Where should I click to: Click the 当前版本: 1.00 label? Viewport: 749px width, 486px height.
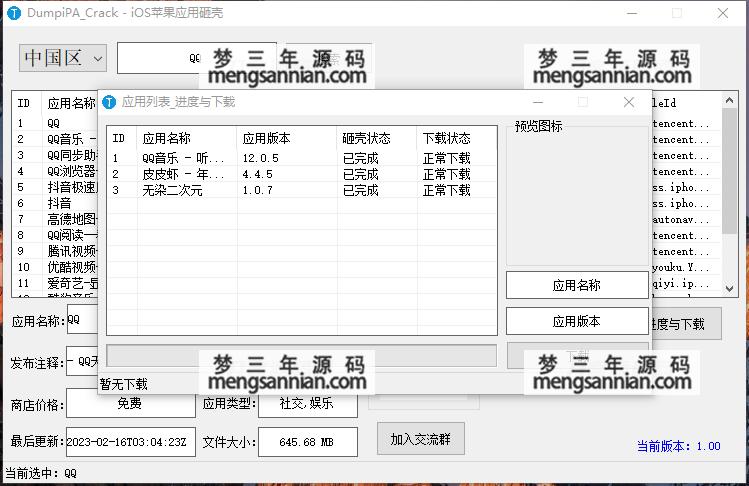pos(678,446)
